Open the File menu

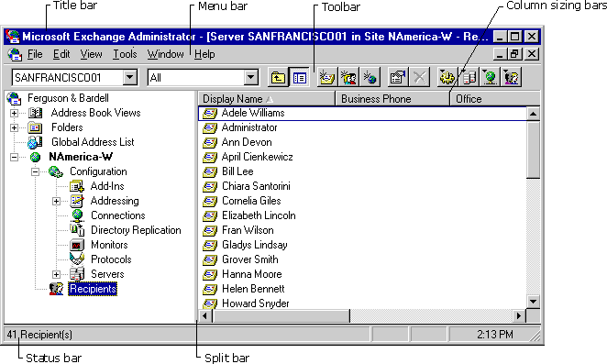[x=35, y=54]
